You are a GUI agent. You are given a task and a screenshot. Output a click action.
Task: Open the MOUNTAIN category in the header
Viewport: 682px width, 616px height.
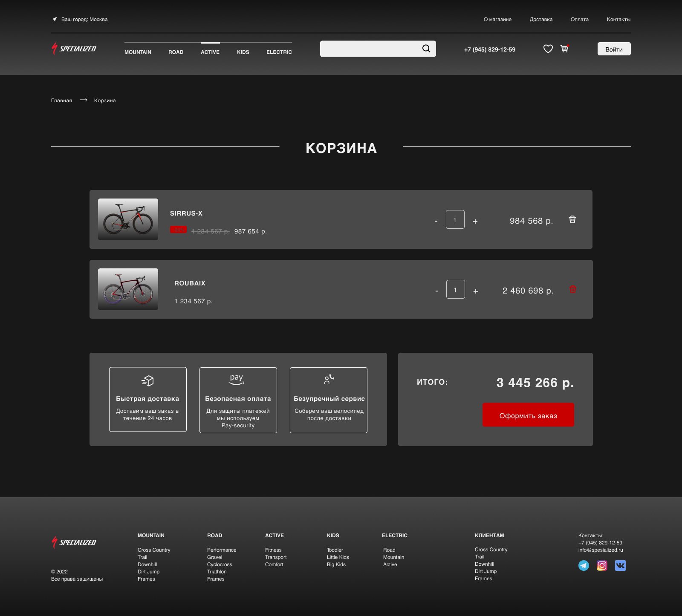[x=138, y=52]
